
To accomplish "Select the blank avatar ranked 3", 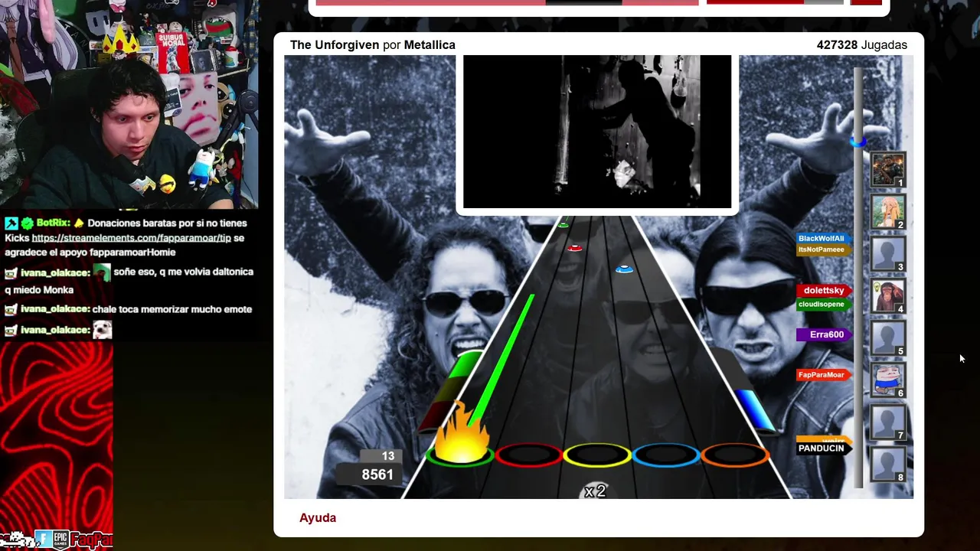I will [888, 253].
